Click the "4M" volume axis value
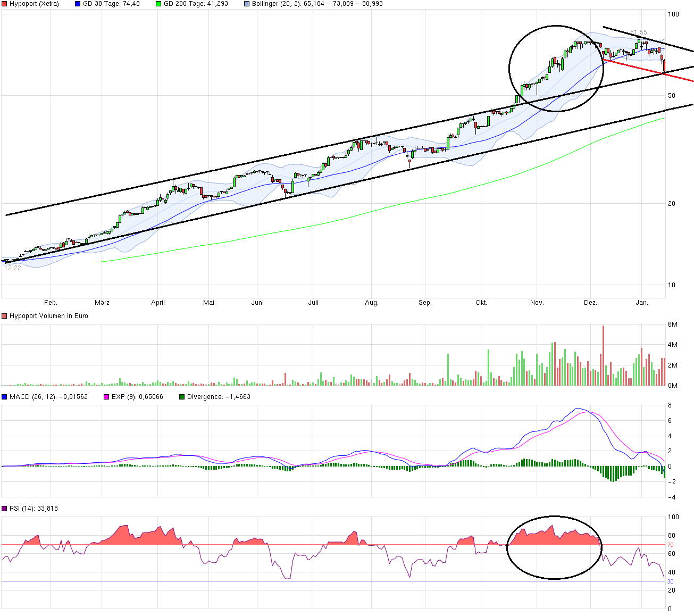The height and width of the screenshot is (616, 694). (x=673, y=345)
